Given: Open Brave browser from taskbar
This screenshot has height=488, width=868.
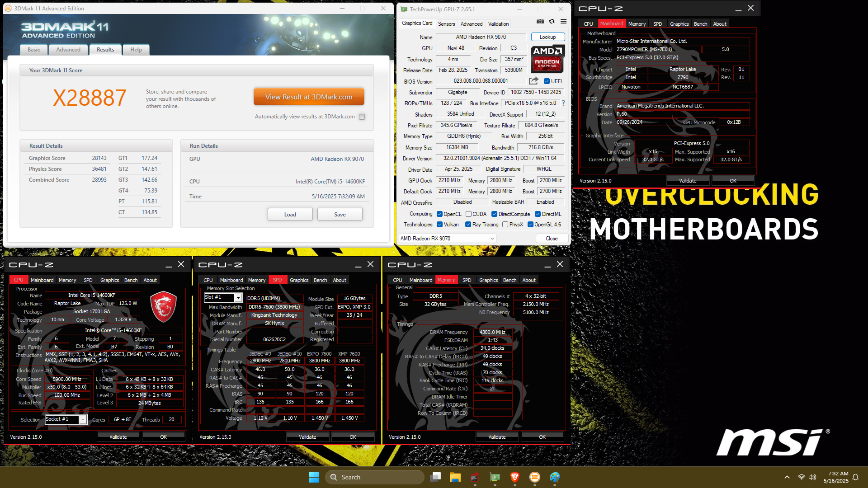Looking at the screenshot, I should [x=514, y=477].
